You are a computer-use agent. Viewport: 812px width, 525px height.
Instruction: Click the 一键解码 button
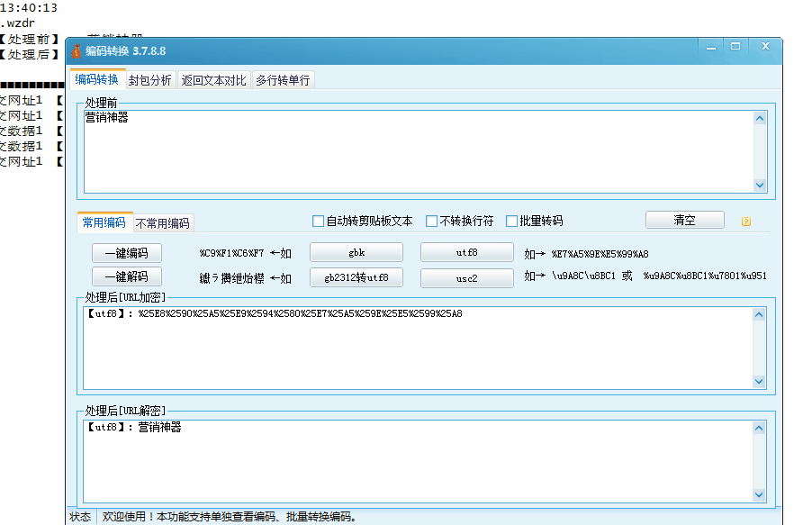[x=127, y=276]
